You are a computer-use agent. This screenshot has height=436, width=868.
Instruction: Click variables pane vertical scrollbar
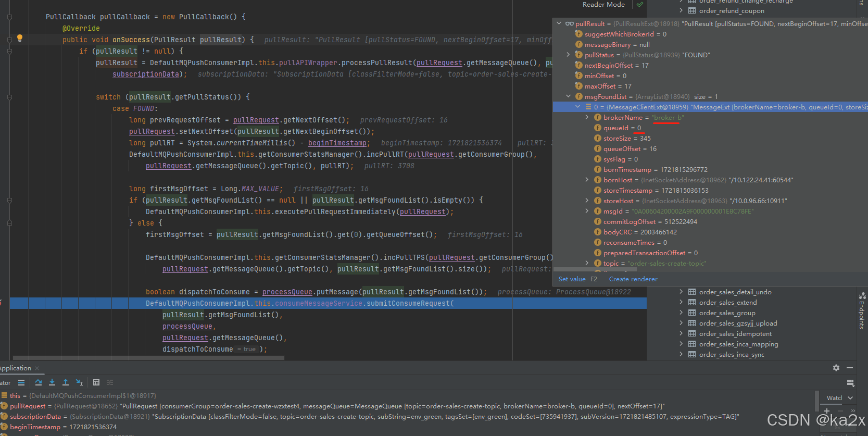tap(817, 401)
